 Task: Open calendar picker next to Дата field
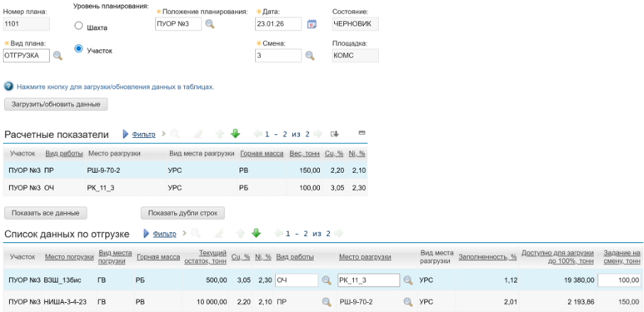pos(311,25)
